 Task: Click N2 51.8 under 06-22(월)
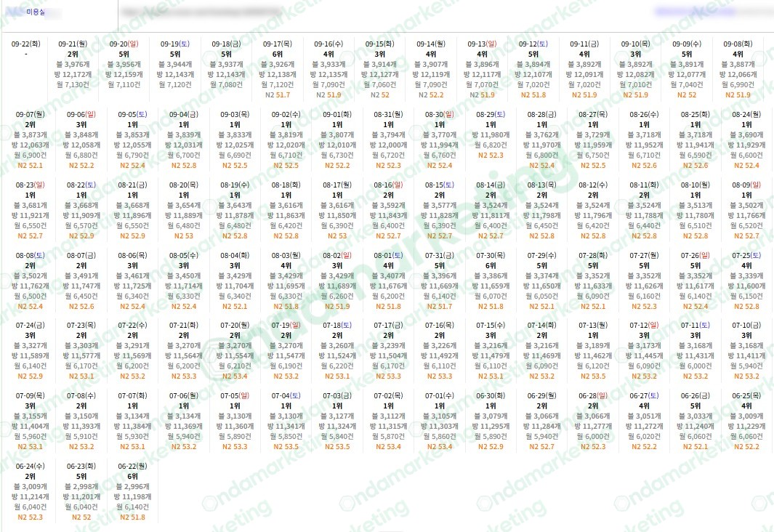point(132,517)
